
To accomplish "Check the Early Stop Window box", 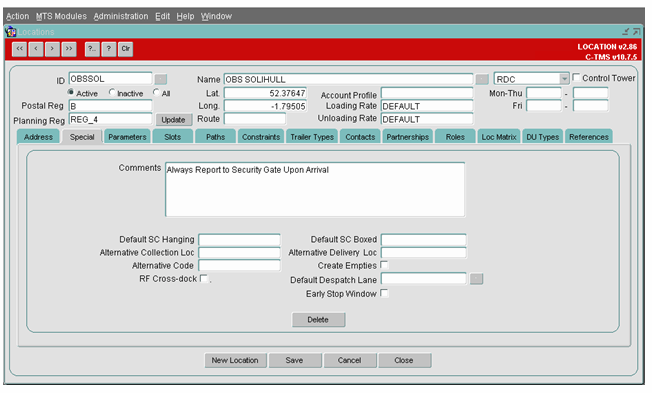I will 385,293.
